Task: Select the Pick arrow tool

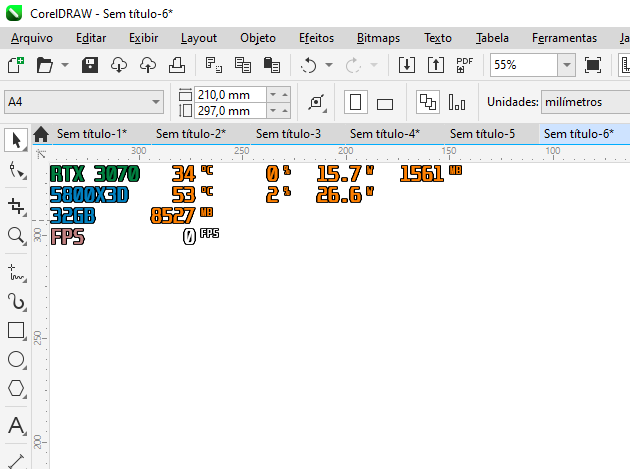Action: click(x=16, y=140)
